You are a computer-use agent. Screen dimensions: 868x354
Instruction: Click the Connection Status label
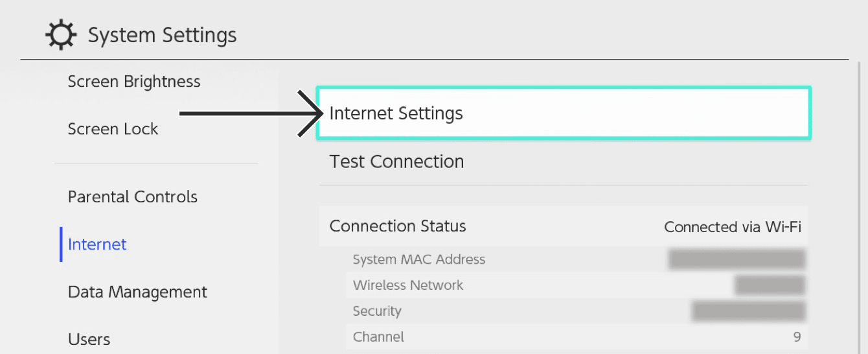click(x=398, y=226)
